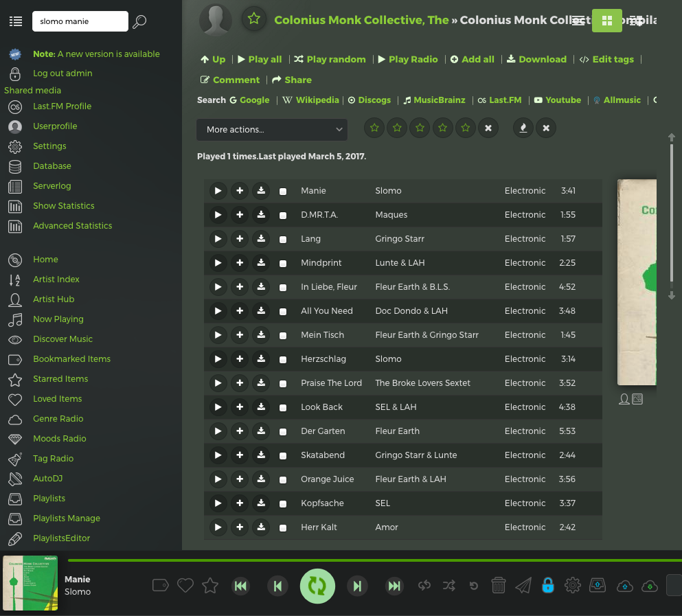Star the album with header star icon
This screenshot has height=616, width=682.
click(254, 19)
